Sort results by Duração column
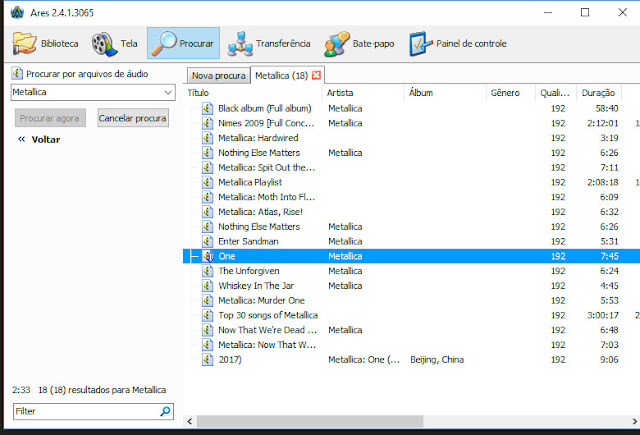640x435 pixels. pos(598,93)
